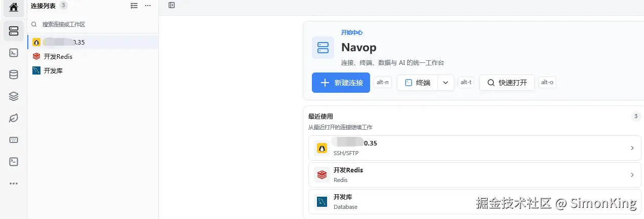The image size is (644, 219).
Task: Click the search magnifier in connection search
Action: click(x=34, y=24)
